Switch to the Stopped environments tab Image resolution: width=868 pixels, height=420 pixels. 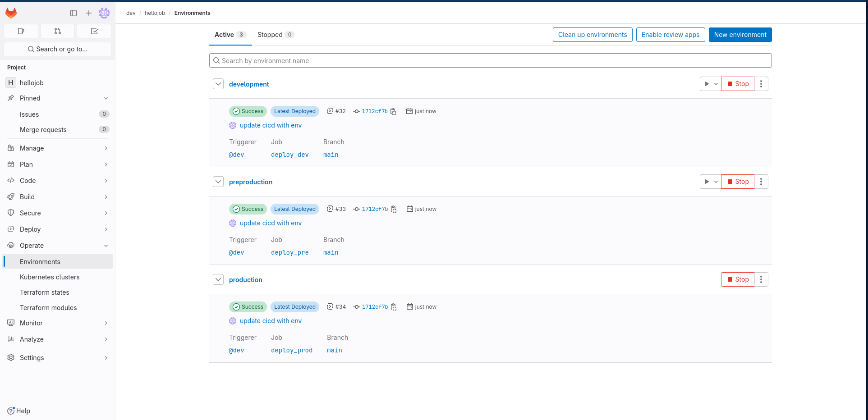click(x=276, y=35)
